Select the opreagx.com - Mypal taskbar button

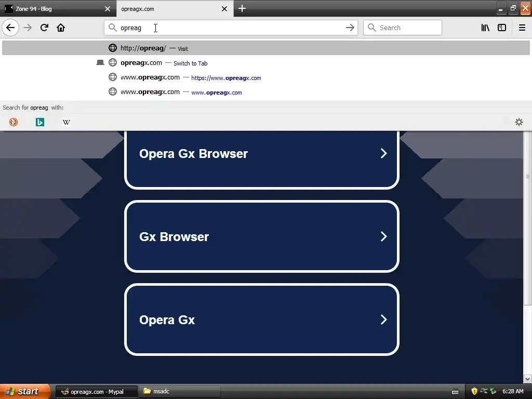pos(96,392)
